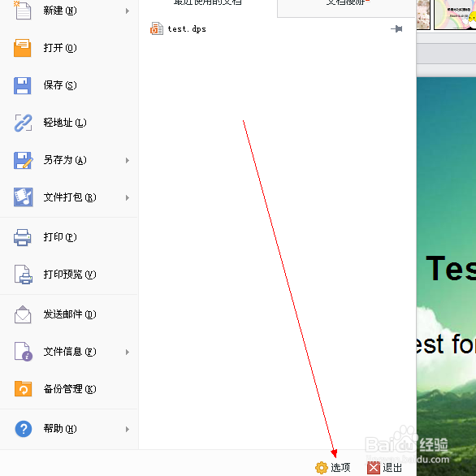This screenshot has width=476, height=476.
Task: Select 文件打包(R) menu entry
Action: 69,197
